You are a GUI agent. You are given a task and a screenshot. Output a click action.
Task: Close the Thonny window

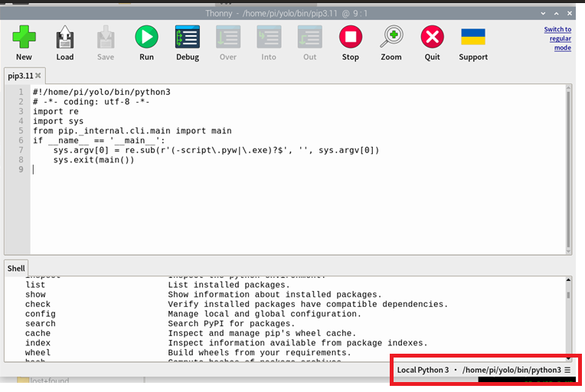[x=570, y=14]
